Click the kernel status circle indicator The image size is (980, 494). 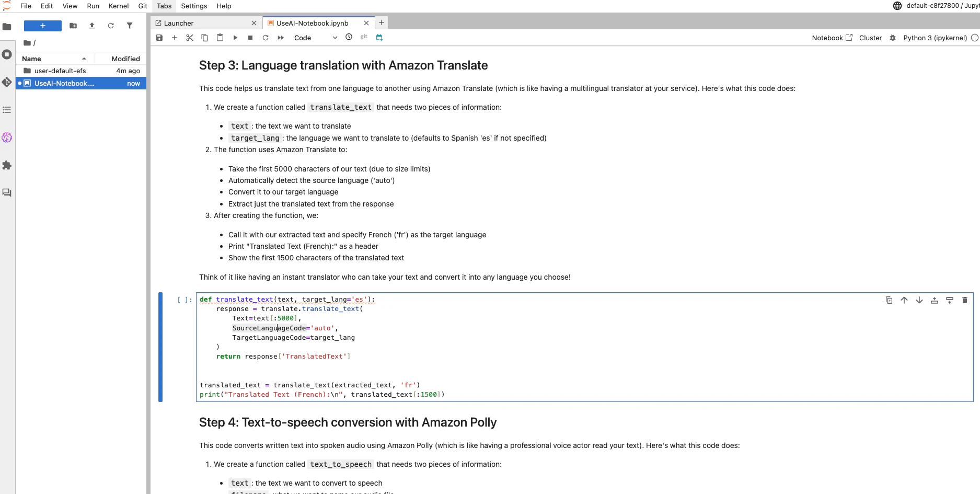pos(975,38)
